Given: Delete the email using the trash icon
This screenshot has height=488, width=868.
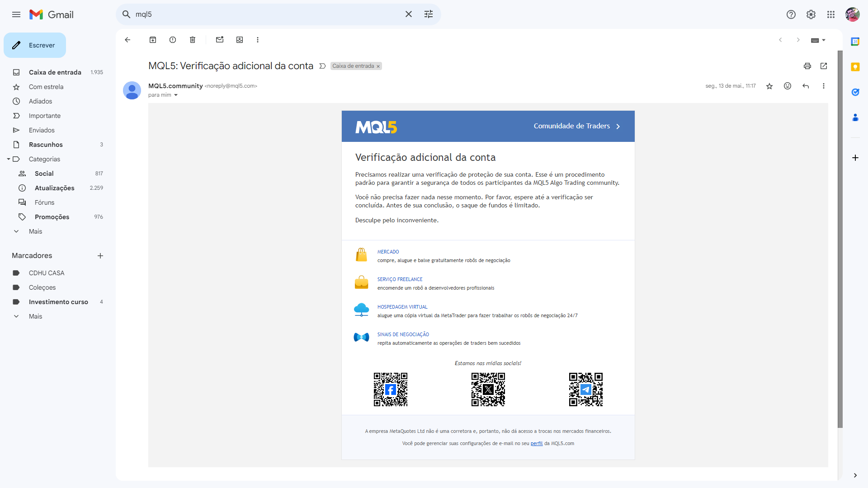Looking at the screenshot, I should (x=193, y=40).
